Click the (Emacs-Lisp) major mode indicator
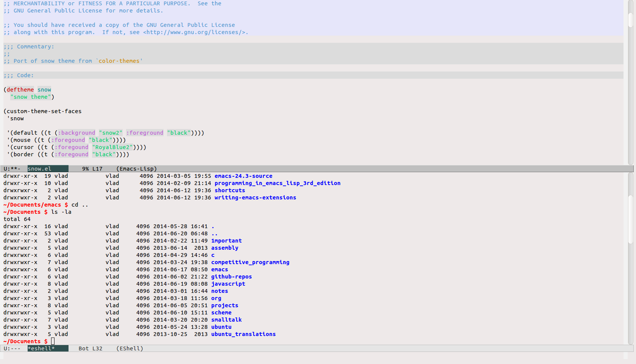 coord(137,169)
